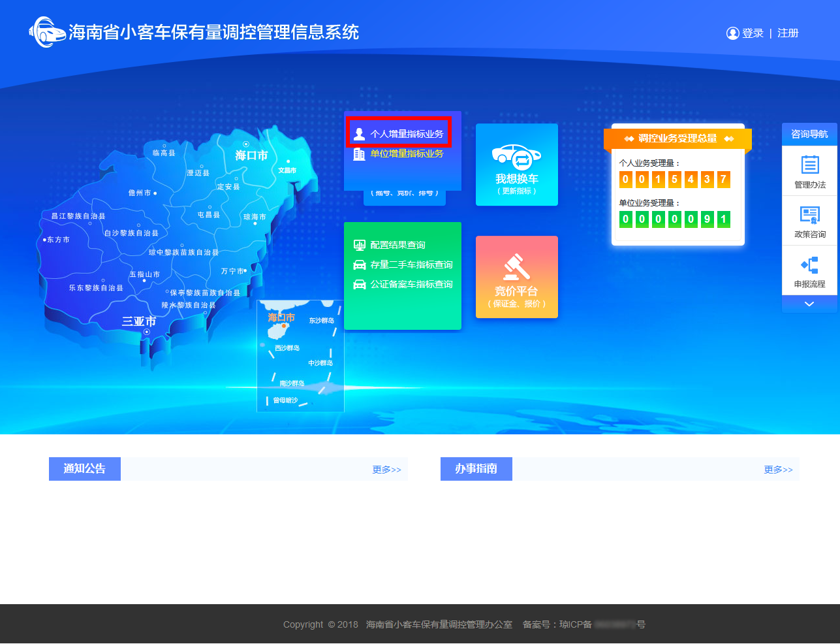This screenshot has width=840, height=644.
Task: Click the 我想换车 car tile
Action: click(516, 165)
